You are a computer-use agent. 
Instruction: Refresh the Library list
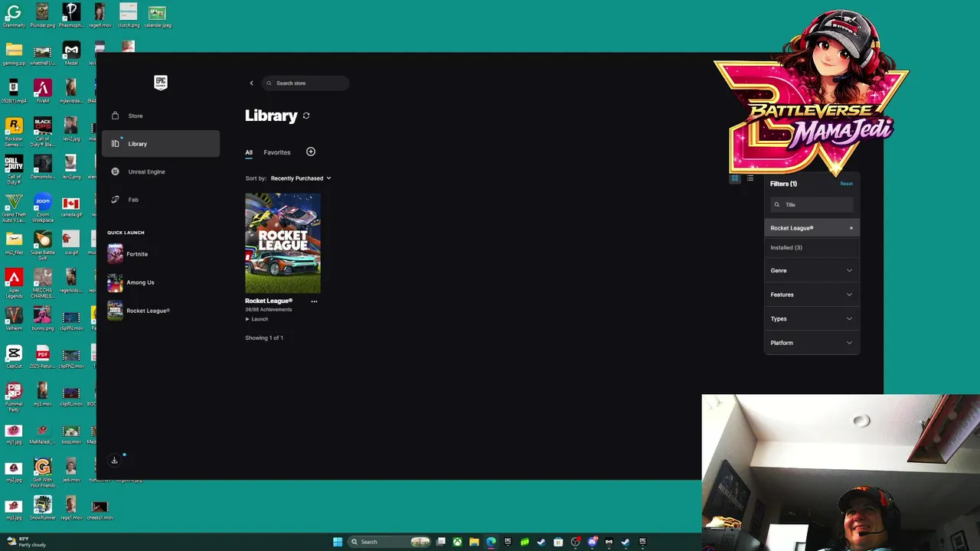point(306,116)
